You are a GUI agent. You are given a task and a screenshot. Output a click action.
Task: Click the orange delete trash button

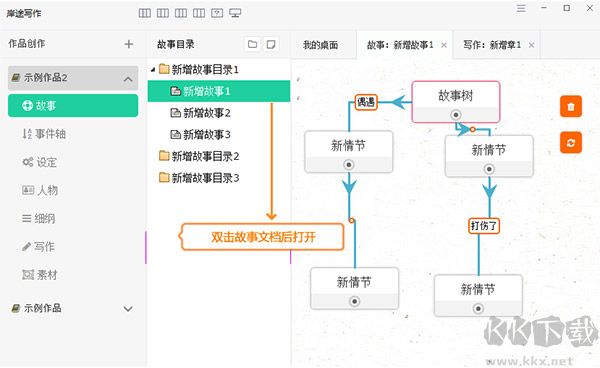tap(571, 106)
